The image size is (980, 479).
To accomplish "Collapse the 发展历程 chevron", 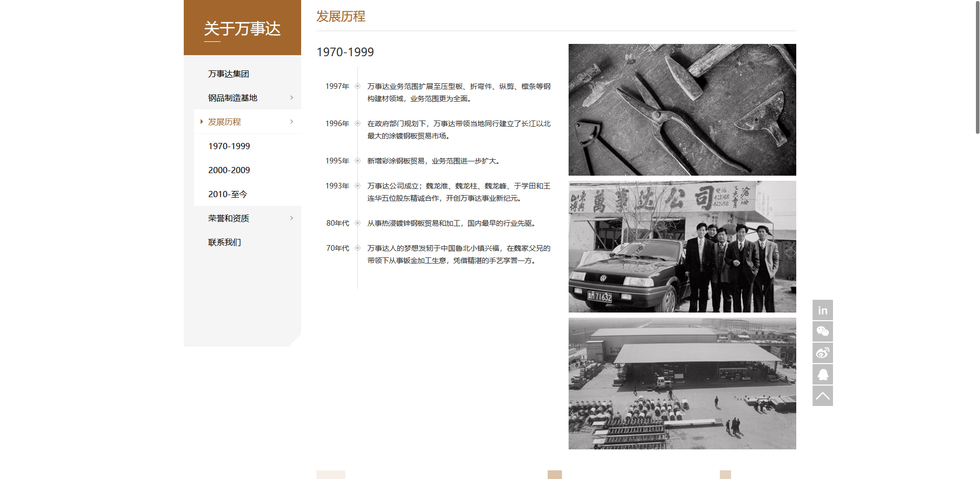I will point(291,122).
